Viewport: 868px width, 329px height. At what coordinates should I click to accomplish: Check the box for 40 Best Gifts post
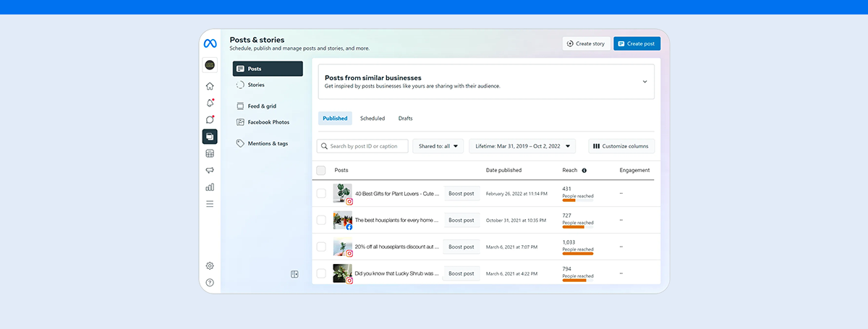[x=321, y=194]
